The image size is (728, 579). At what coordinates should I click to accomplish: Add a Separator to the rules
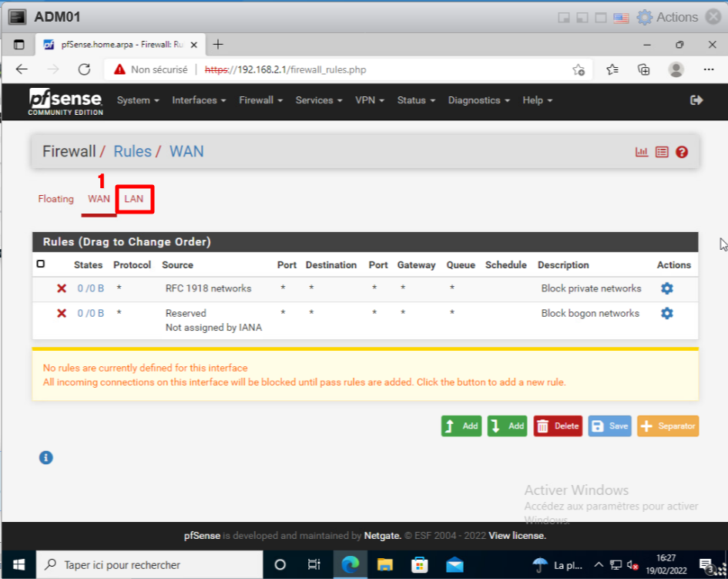click(x=667, y=426)
